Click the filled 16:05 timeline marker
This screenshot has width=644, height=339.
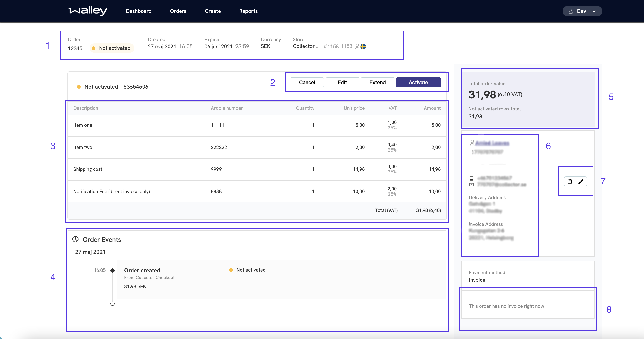(113, 270)
